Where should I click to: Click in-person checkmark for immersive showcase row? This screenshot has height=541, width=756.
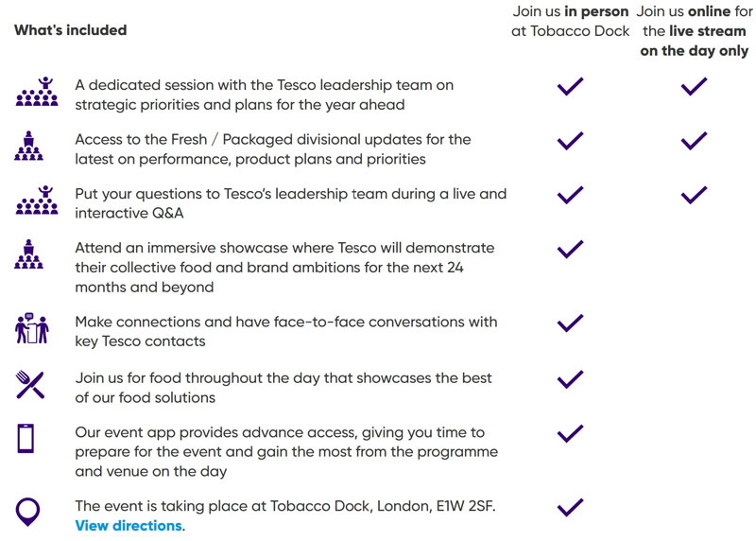coord(570,250)
